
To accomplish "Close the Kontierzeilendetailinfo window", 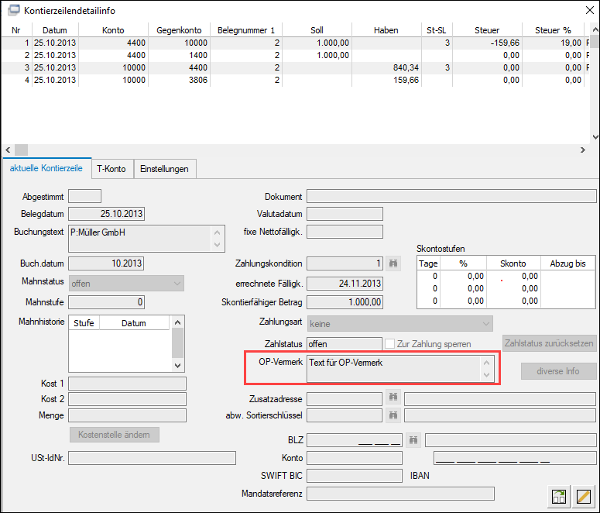I will click(x=590, y=10).
